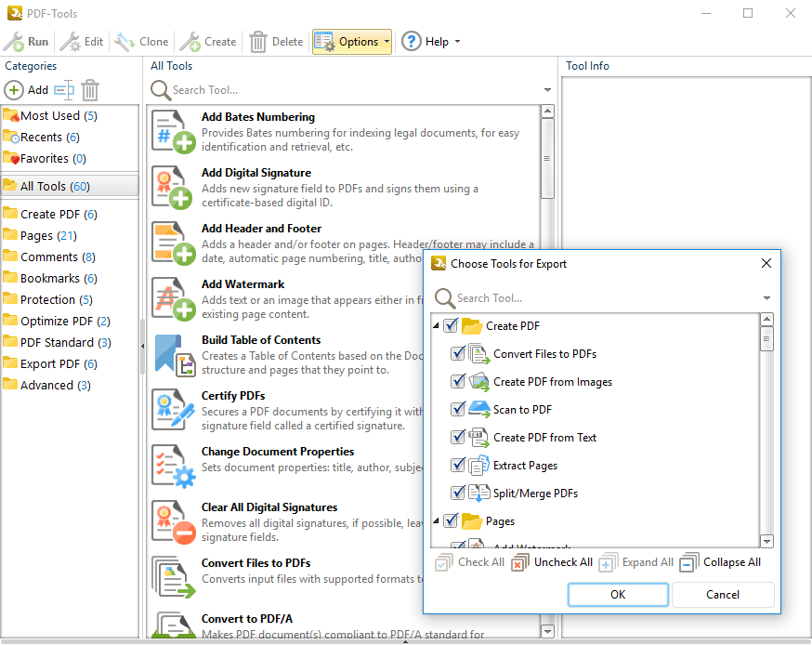Close the Choose Tools for Export dialog
The height and width of the screenshot is (645, 812).
766,263
